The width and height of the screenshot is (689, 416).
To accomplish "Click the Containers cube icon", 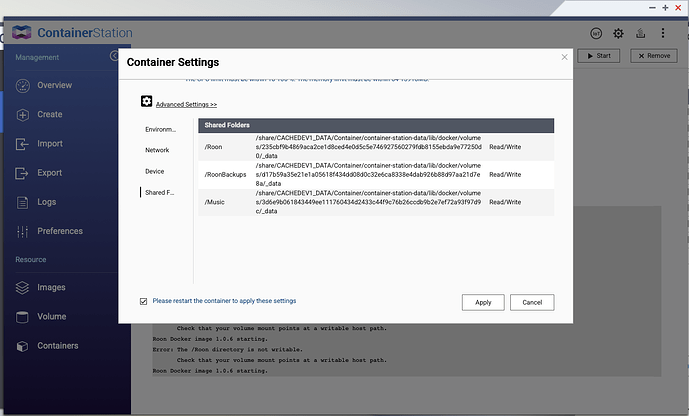I will pyautogui.click(x=22, y=346).
